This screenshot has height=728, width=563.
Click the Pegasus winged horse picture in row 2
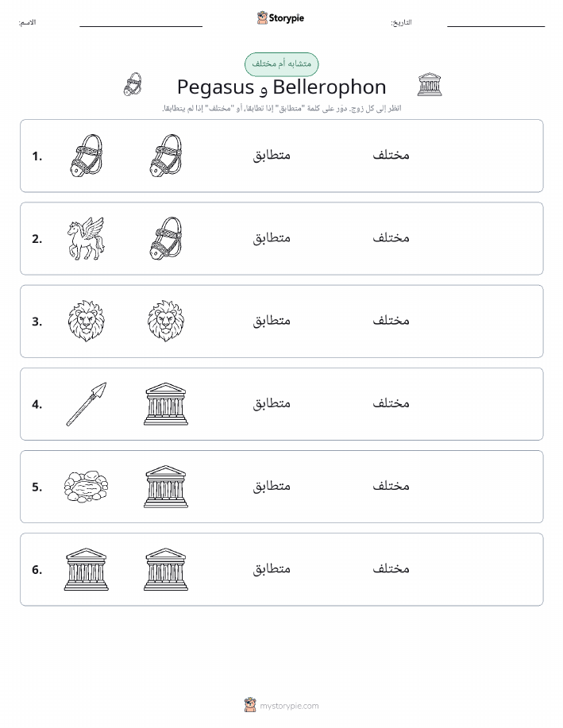[87, 239]
